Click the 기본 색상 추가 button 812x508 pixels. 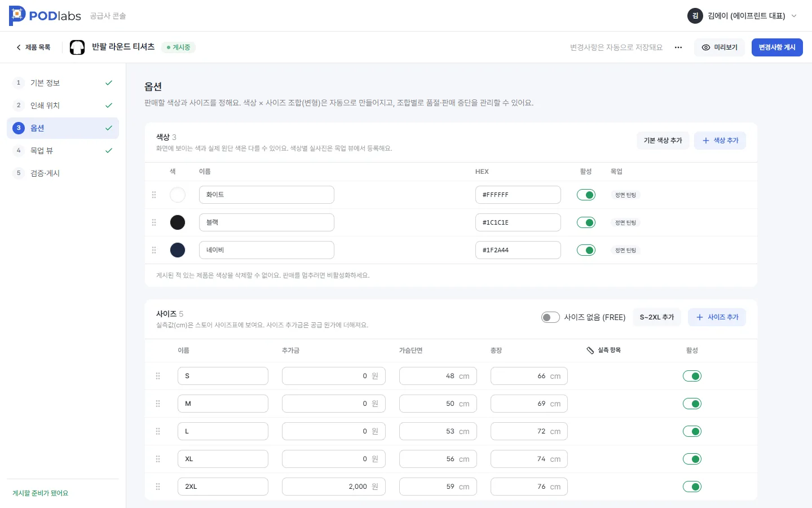coord(663,141)
